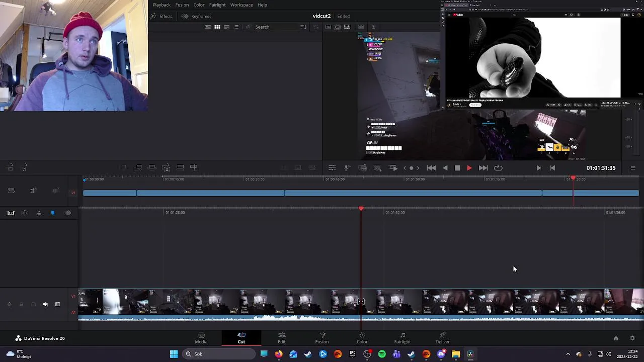
Task: Open the Fusion menu in the menu bar
Action: click(182, 5)
